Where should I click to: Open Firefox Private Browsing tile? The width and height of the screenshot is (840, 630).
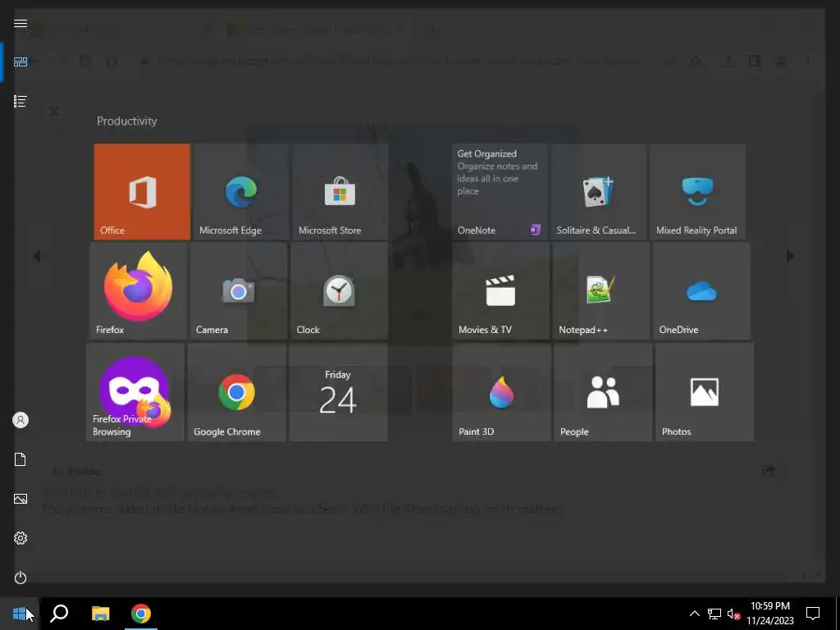pyautogui.click(x=135, y=392)
